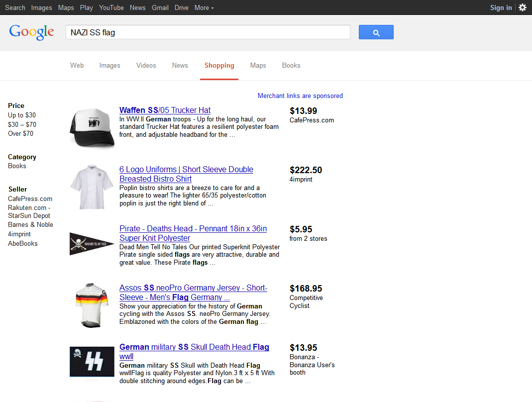This screenshot has width=532, height=402.
Task: Click 'from 2 stores' text
Action: coord(309,238)
